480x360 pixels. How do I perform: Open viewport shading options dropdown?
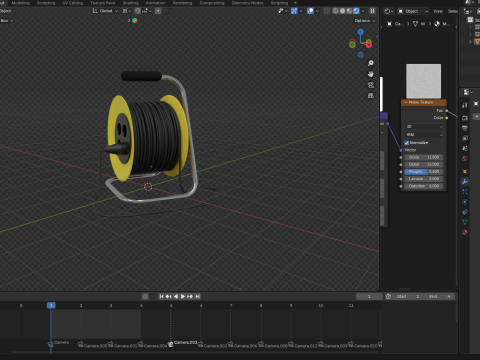coord(363,11)
